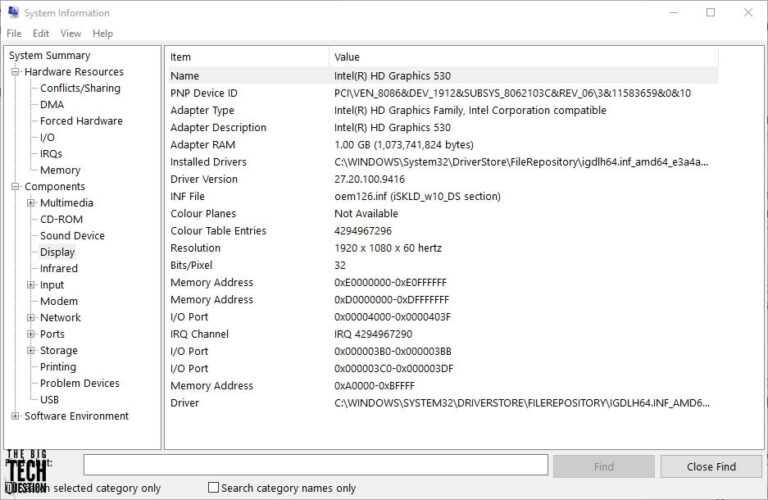Select USB in the tree

click(49, 400)
